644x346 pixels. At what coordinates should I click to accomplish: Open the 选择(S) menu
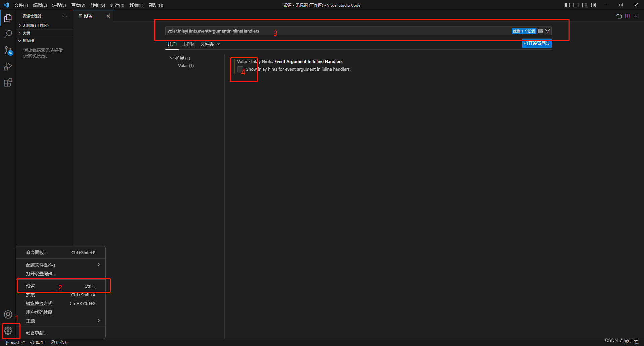click(59, 5)
